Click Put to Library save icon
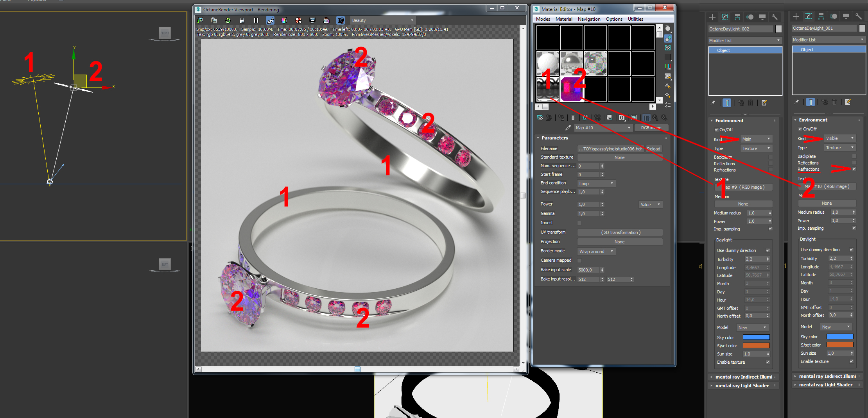 609,118
